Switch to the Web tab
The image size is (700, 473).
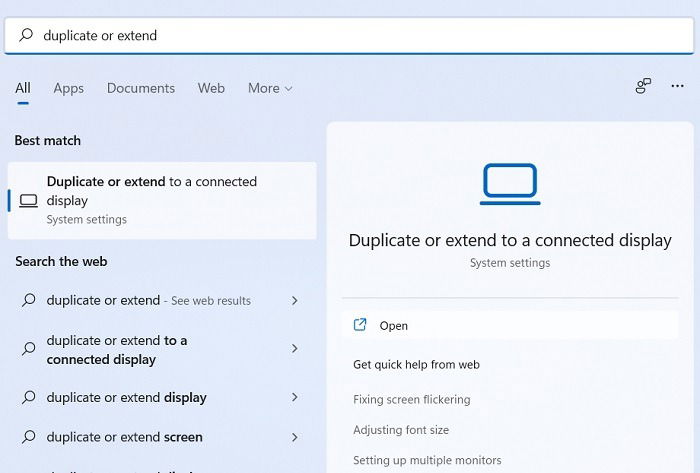[x=211, y=88]
